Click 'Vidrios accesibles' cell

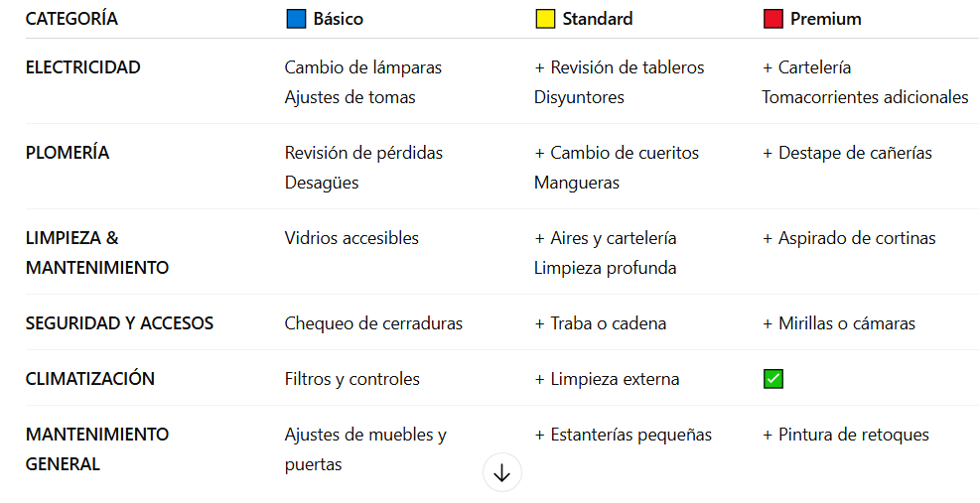coord(351,238)
